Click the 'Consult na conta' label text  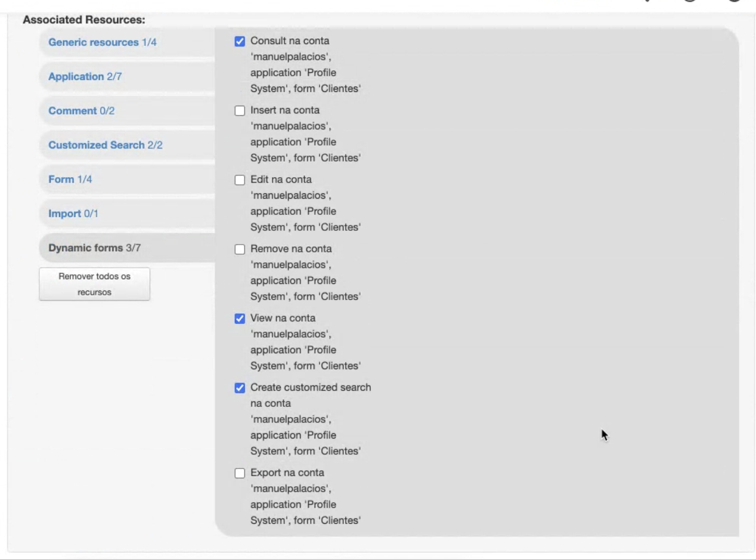[290, 41]
